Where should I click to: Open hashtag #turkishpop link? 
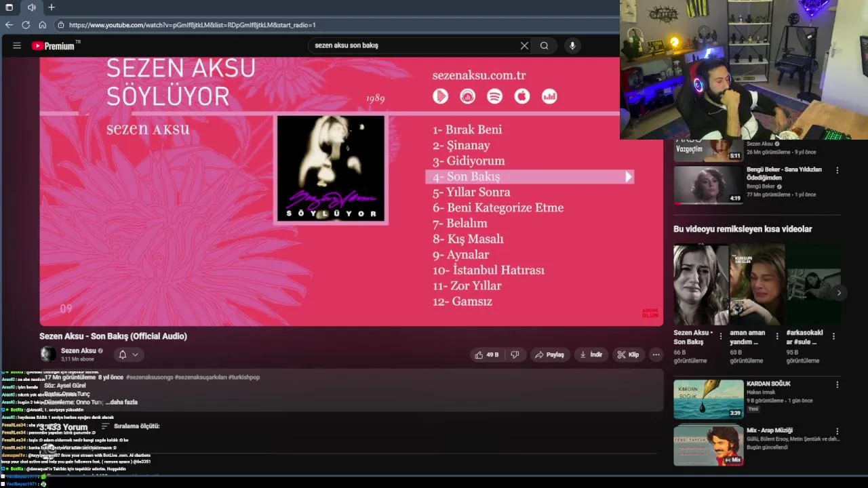[x=244, y=377]
